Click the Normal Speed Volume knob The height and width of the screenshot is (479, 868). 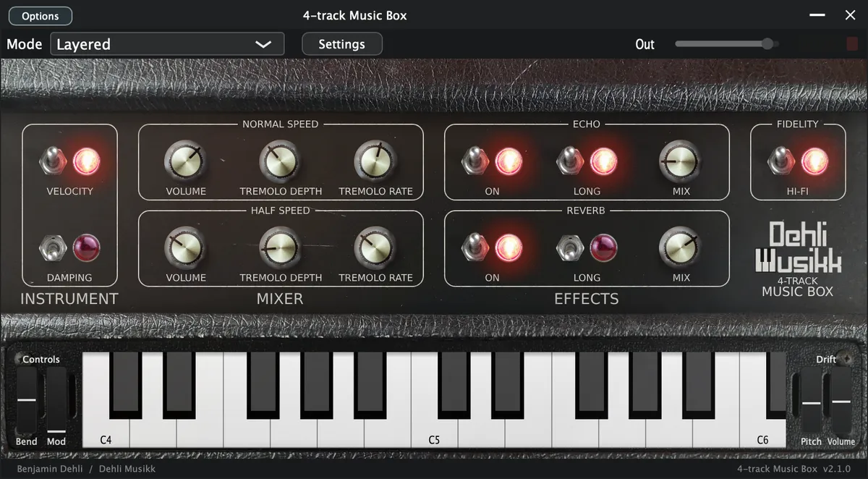(x=186, y=161)
